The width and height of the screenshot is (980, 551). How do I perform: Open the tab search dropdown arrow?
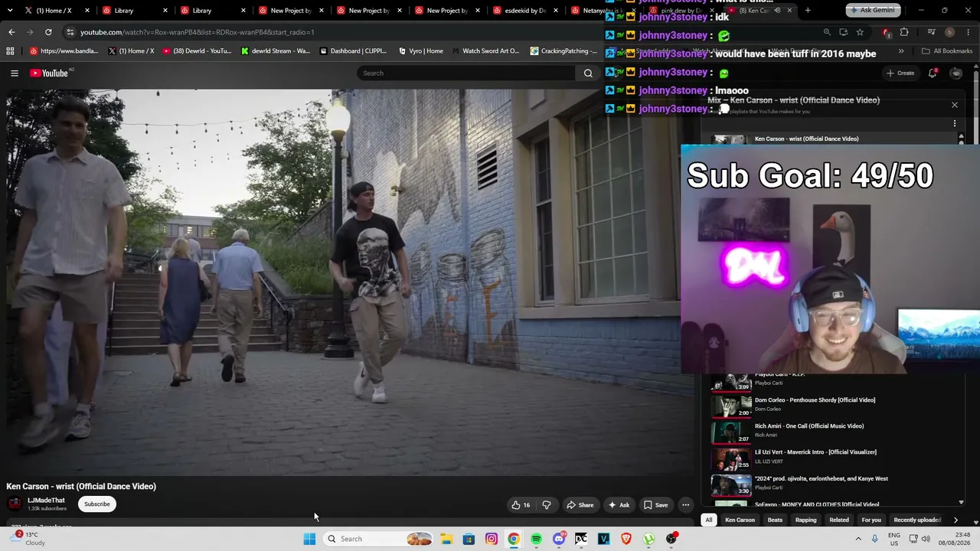[x=10, y=11]
